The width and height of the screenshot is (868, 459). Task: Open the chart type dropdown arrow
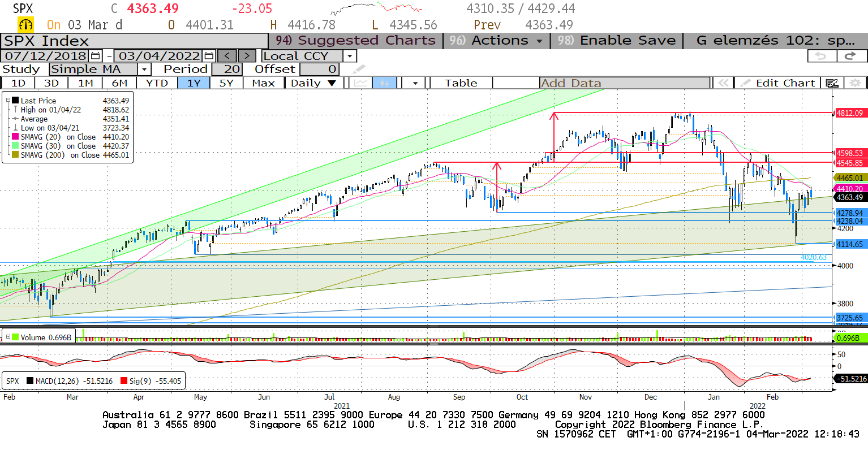point(415,83)
